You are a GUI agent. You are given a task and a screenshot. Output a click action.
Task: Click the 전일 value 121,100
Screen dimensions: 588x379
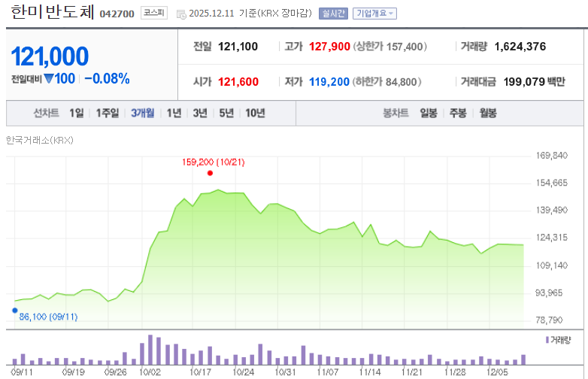point(238,47)
